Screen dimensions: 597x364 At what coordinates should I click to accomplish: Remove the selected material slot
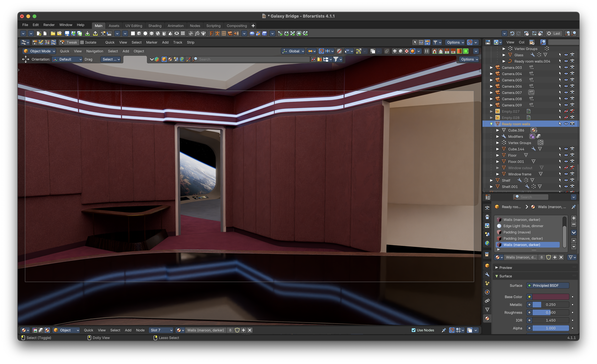coord(573,224)
